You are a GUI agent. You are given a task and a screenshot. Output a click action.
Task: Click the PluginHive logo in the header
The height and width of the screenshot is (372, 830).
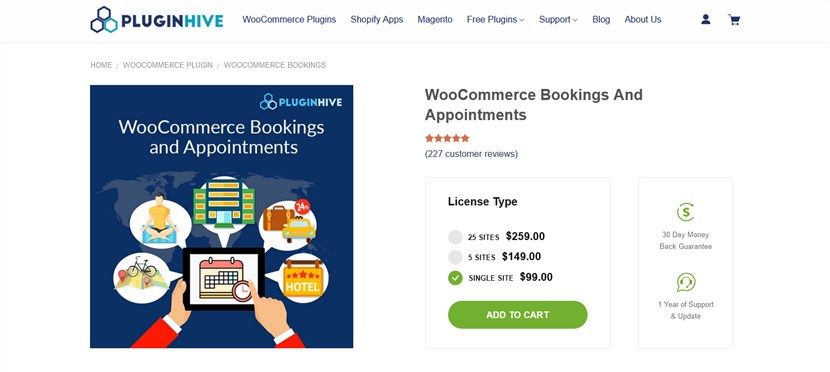point(157,20)
